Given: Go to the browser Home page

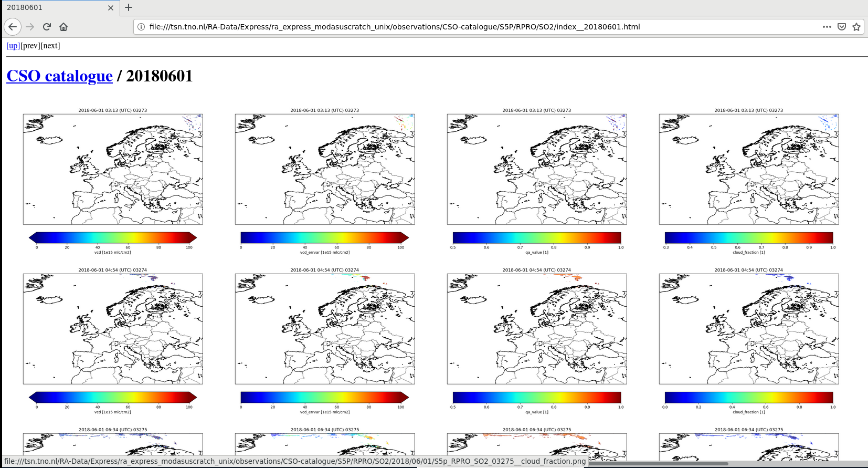Looking at the screenshot, I should point(63,27).
